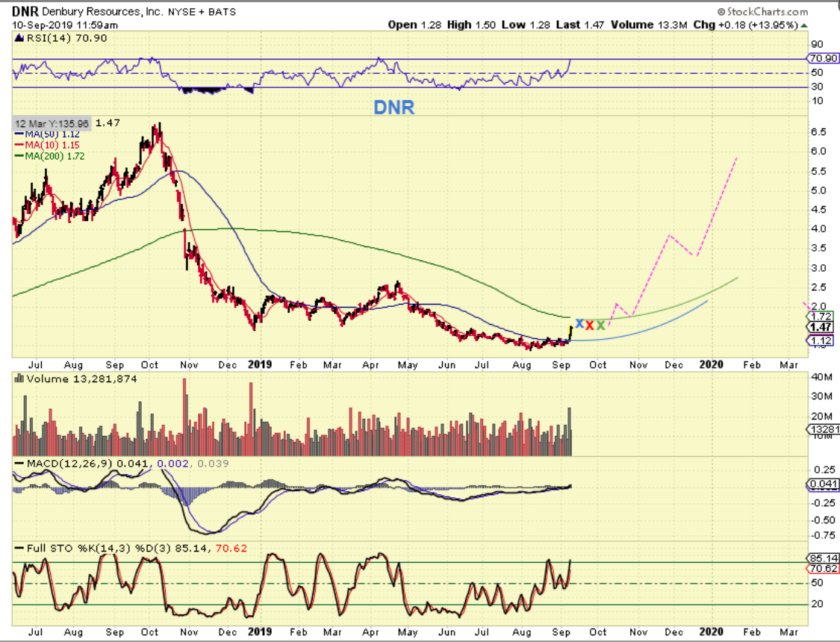Click the NYSE + BATS exchange label

click(x=202, y=12)
